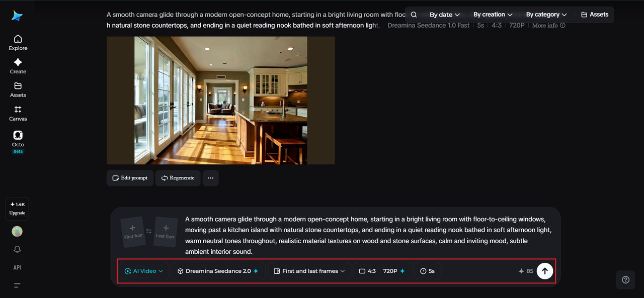This screenshot has height=298, width=644.
Task: Expand the By date filter
Action: coord(444,15)
